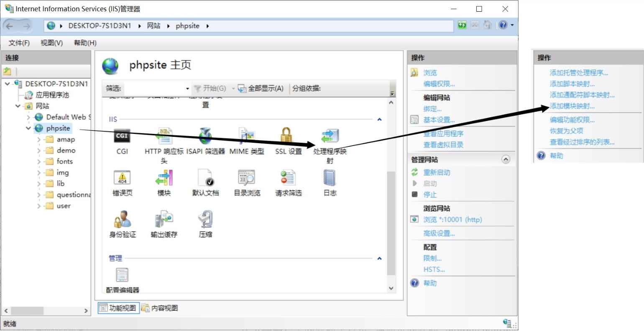The height and width of the screenshot is (331, 644).
Task: Click 查看虚拟目录 action link
Action: coord(443,145)
